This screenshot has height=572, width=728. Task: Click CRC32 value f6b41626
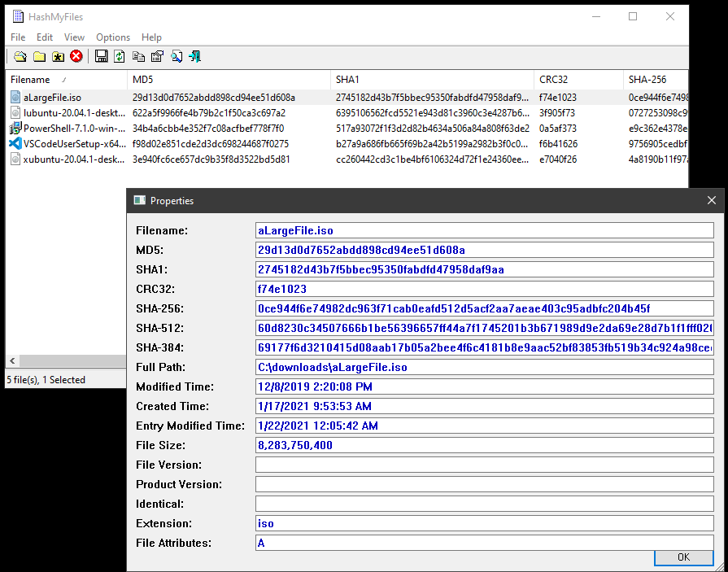coord(558,144)
